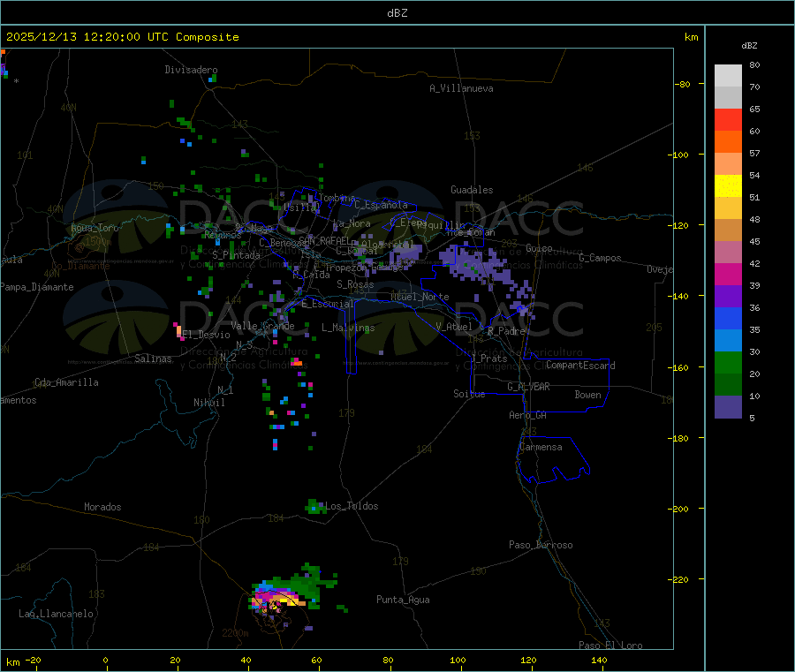Select the Punta_Agua label
The image size is (795, 672).
click(x=403, y=600)
